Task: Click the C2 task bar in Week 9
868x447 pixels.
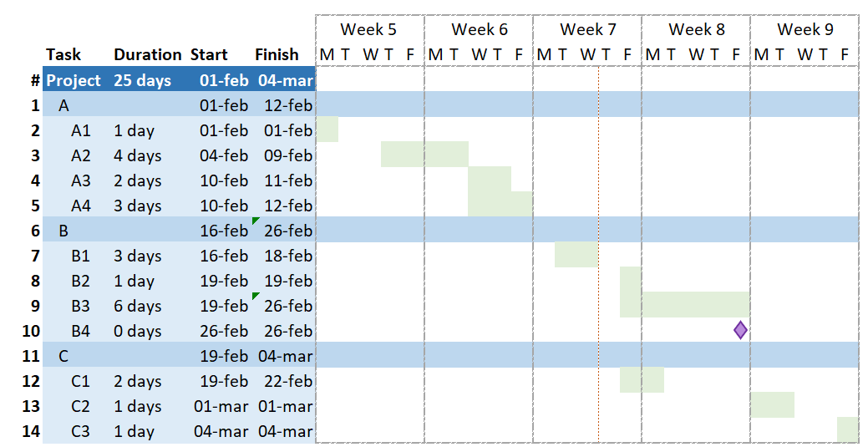Action: 772,405
